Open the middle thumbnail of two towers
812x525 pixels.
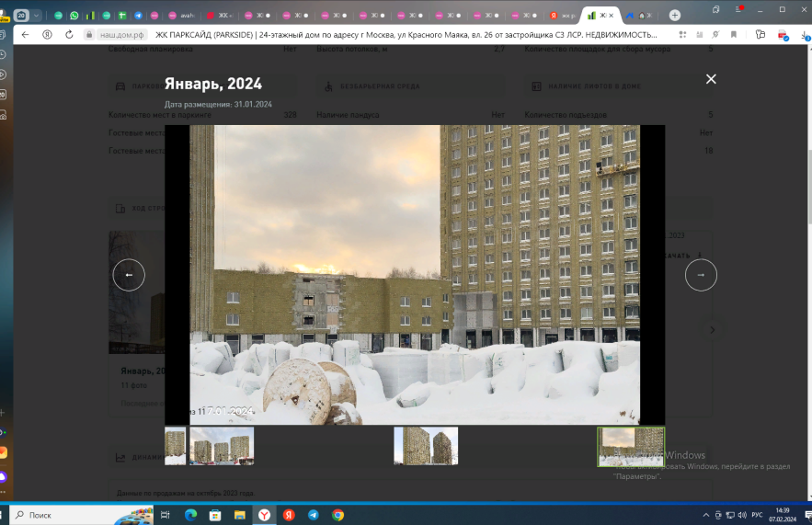click(x=426, y=446)
